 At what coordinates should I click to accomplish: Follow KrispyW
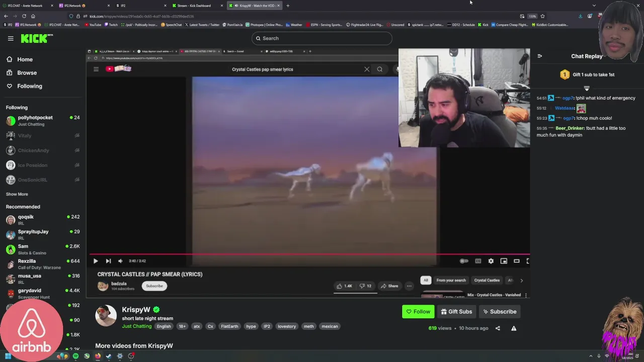(418, 312)
